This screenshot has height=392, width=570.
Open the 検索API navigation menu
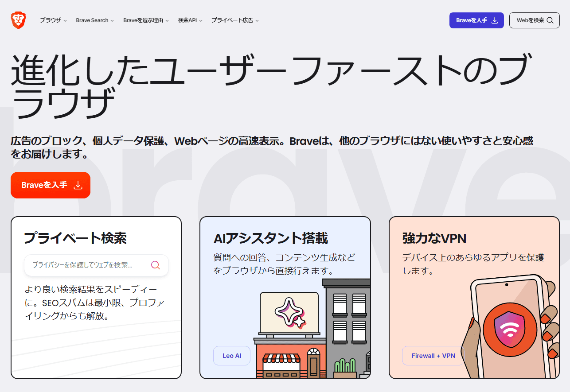coord(190,20)
